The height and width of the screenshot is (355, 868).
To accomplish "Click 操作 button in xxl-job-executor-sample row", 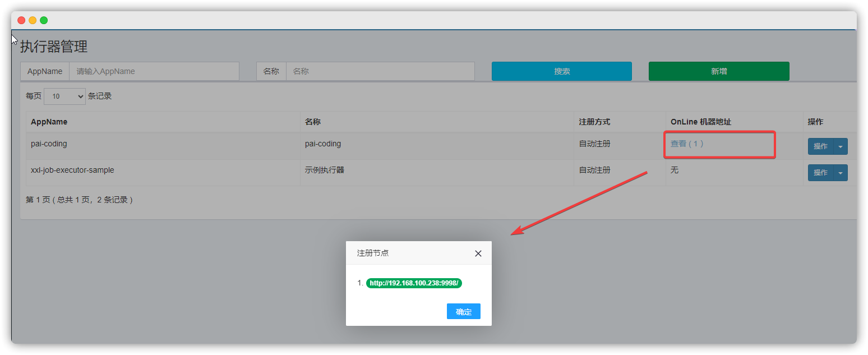I will click(820, 173).
